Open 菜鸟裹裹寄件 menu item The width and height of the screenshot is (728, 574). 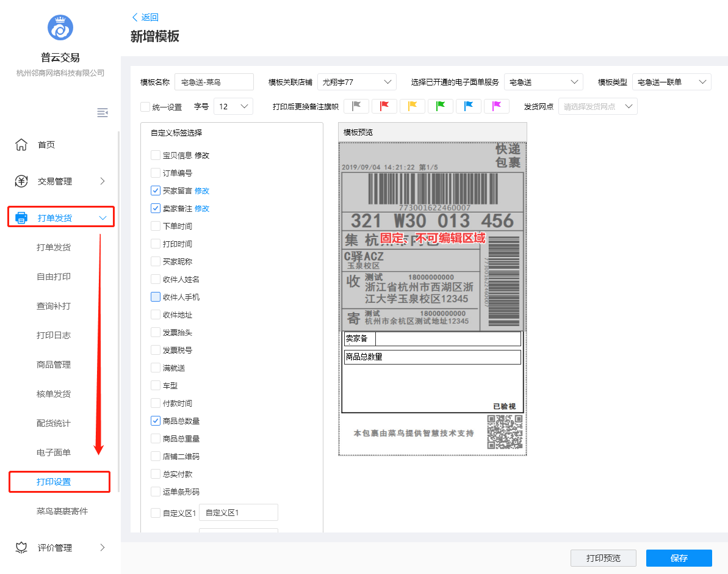tap(62, 510)
